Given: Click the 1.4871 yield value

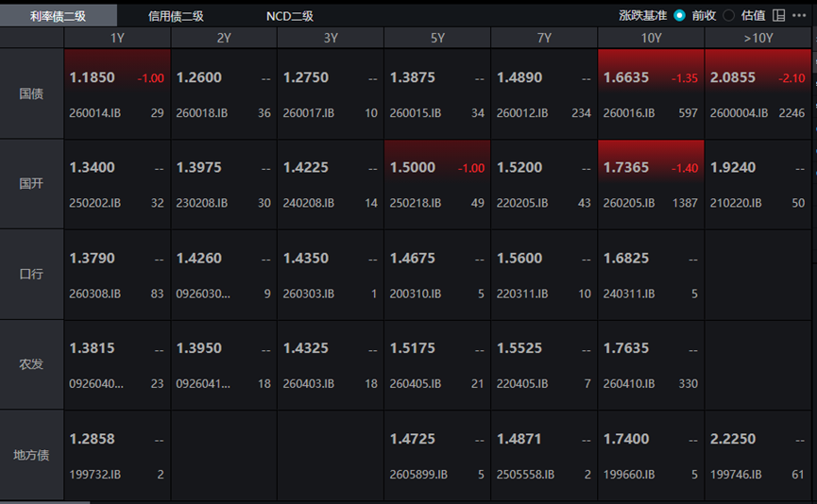Looking at the screenshot, I should point(519,439).
